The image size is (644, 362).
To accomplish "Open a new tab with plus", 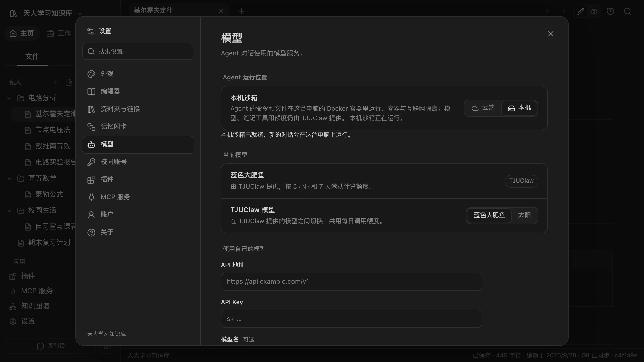I will tap(242, 11).
